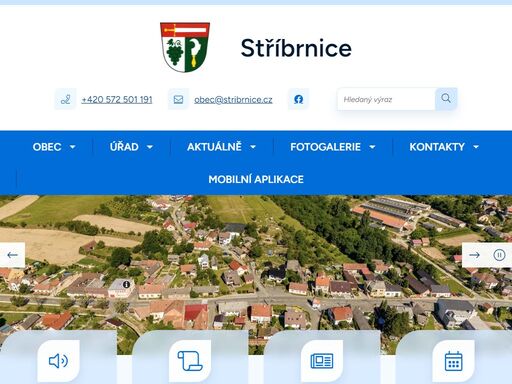Viewport: 512px width, 384px height.
Task: Expand the OBEC dropdown arrow
Action: pos(72,147)
